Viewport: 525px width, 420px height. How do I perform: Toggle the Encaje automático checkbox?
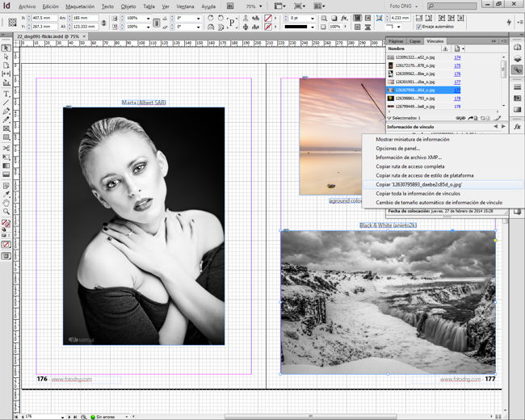pos(418,27)
